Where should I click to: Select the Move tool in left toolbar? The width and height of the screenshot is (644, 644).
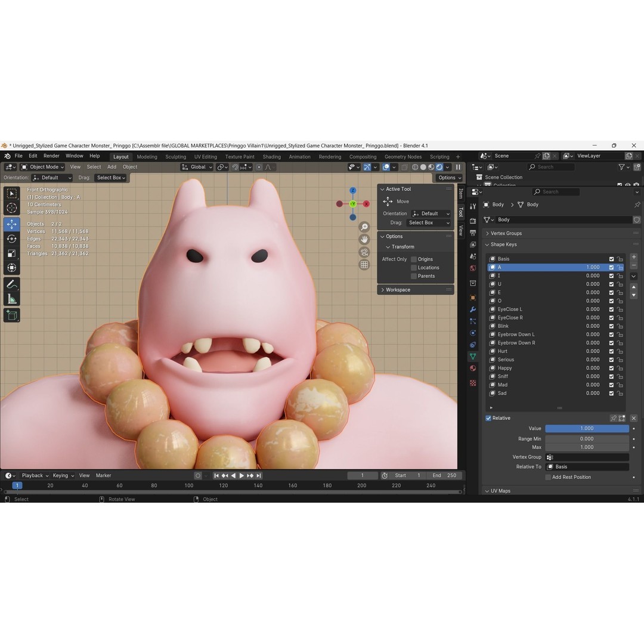(x=11, y=224)
